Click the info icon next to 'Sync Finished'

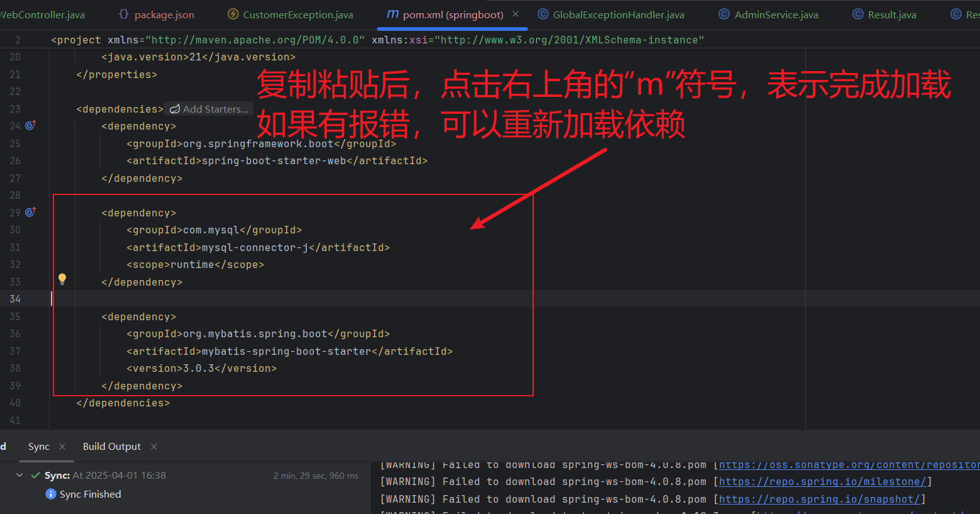click(x=50, y=494)
